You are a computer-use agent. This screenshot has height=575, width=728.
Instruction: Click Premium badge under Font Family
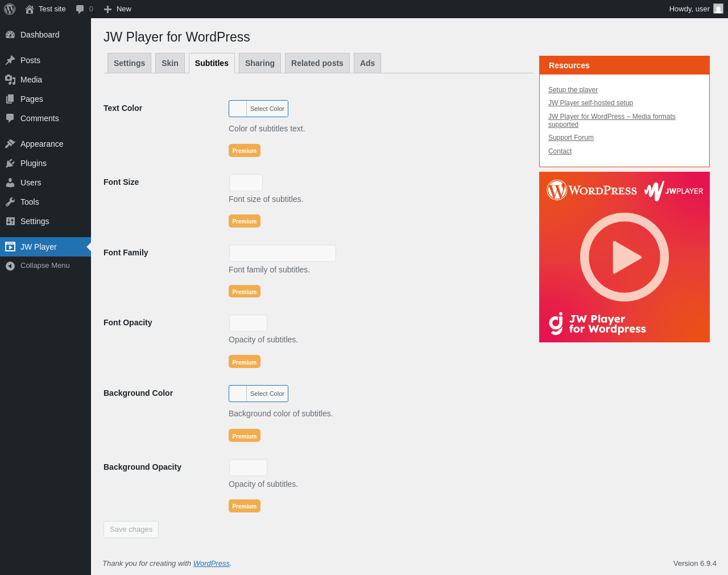click(x=245, y=292)
